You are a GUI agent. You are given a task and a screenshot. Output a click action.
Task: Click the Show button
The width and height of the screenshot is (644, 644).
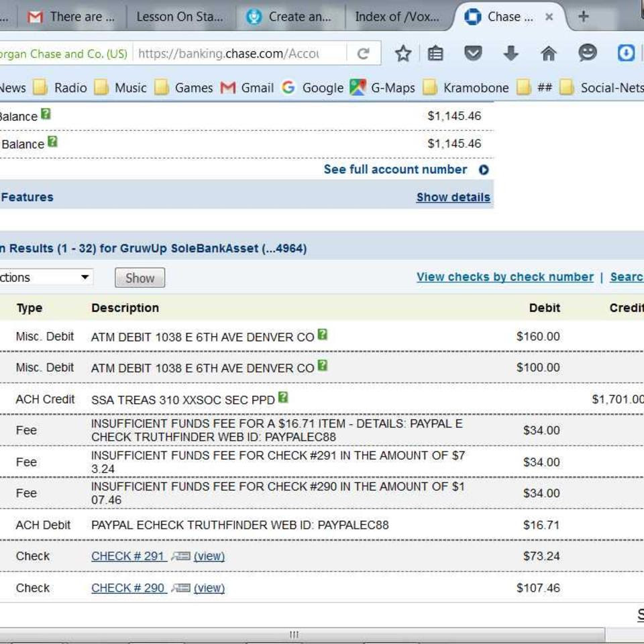click(140, 278)
